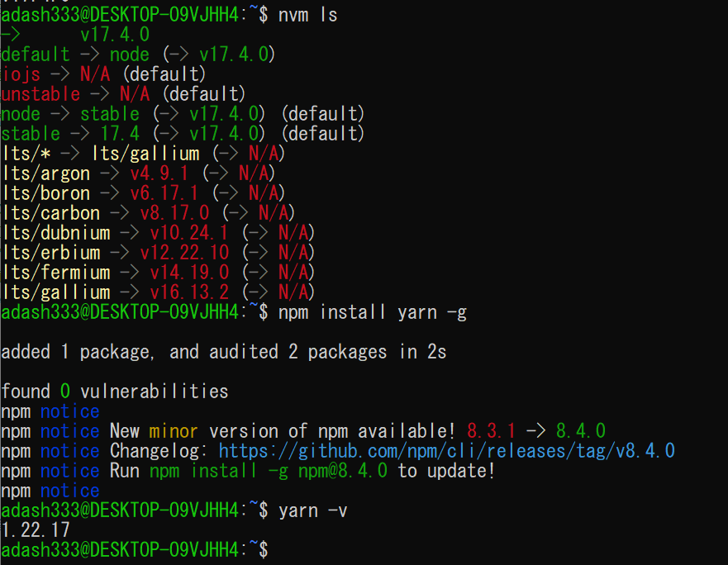Image resolution: width=728 pixels, height=565 pixels.
Task: Click the 'yarn -v' command text
Action: click(x=313, y=510)
